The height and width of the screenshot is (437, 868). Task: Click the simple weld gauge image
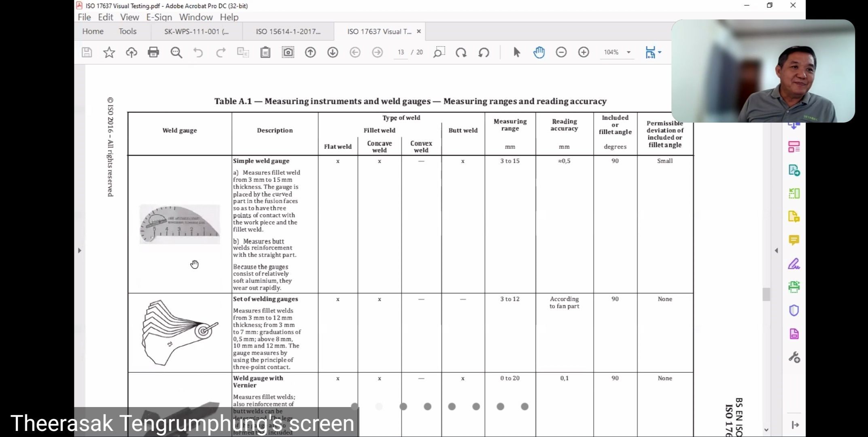pyautogui.click(x=179, y=224)
